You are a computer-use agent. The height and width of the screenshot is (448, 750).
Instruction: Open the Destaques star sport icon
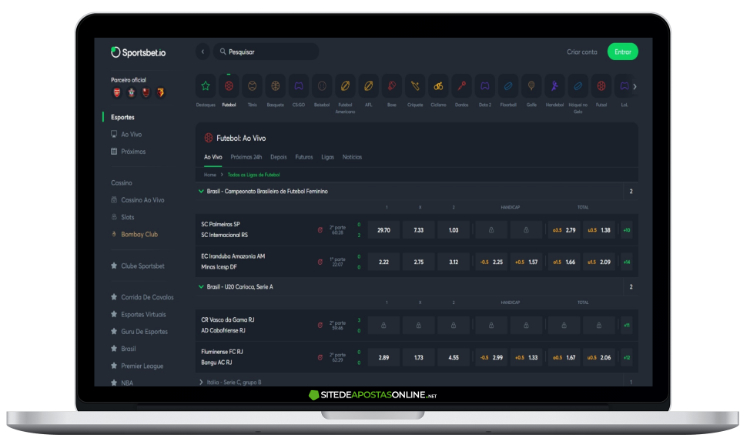(x=206, y=87)
